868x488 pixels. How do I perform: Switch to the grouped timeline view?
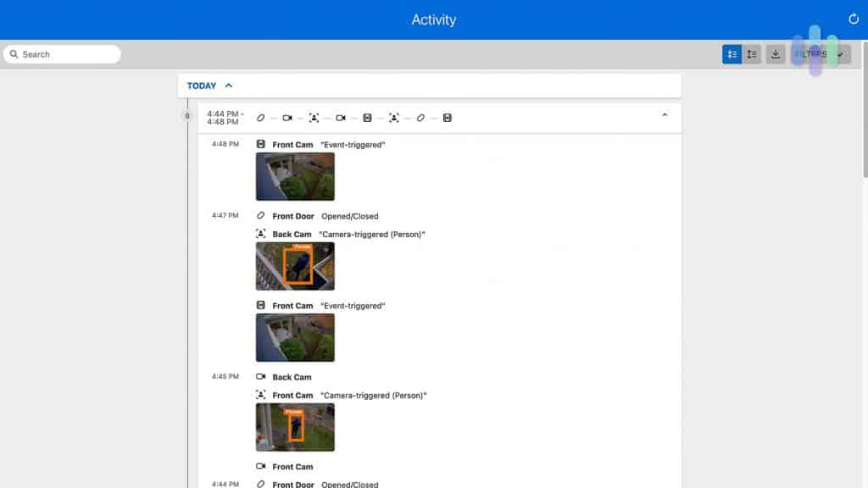732,54
